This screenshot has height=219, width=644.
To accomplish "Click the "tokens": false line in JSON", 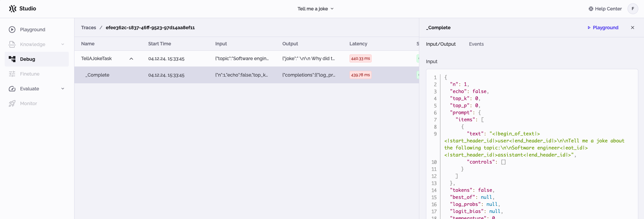I will [472, 190].
